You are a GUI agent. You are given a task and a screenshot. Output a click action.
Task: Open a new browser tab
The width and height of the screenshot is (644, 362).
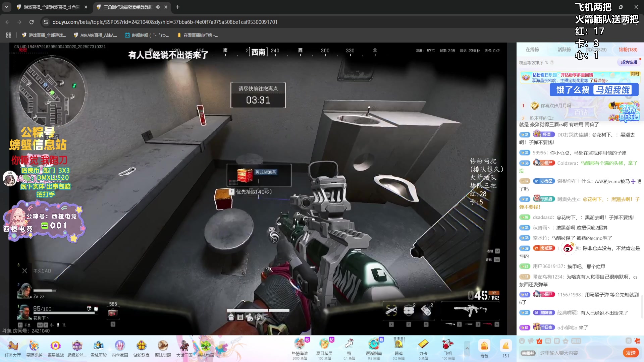(x=178, y=7)
